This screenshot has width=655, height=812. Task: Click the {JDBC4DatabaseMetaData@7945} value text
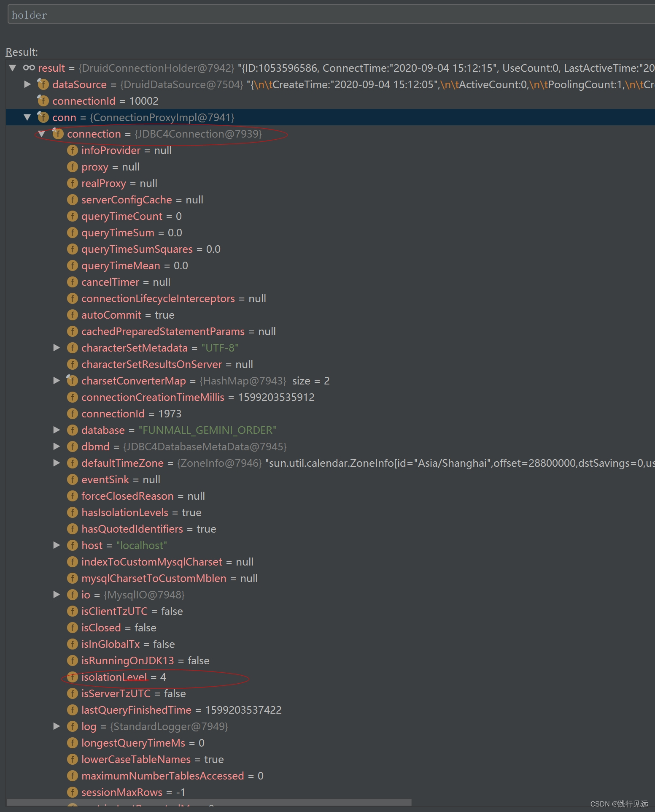point(205,447)
